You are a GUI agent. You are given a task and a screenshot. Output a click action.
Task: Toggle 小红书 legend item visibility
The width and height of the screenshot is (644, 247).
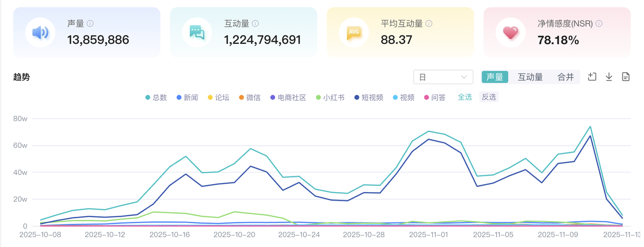(x=330, y=97)
